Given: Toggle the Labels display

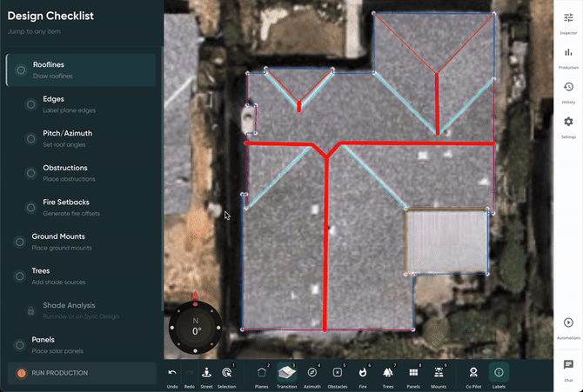Looking at the screenshot, I should pos(499,375).
